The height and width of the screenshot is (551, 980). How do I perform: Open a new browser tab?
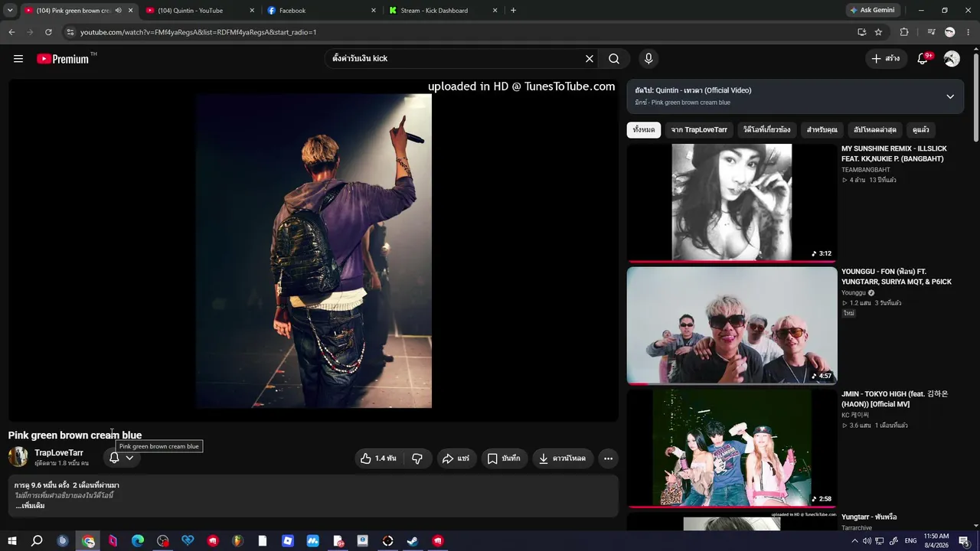point(513,11)
